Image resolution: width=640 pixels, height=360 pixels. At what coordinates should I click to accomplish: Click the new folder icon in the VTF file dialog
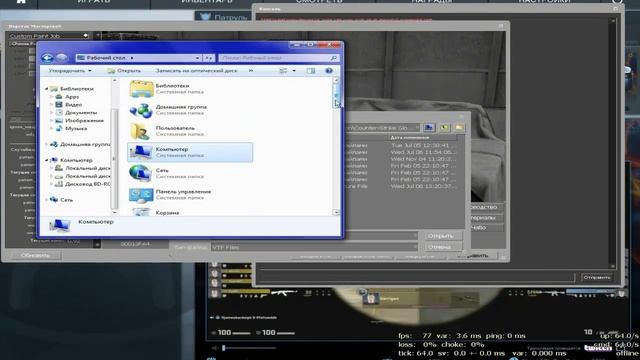pos(459,127)
